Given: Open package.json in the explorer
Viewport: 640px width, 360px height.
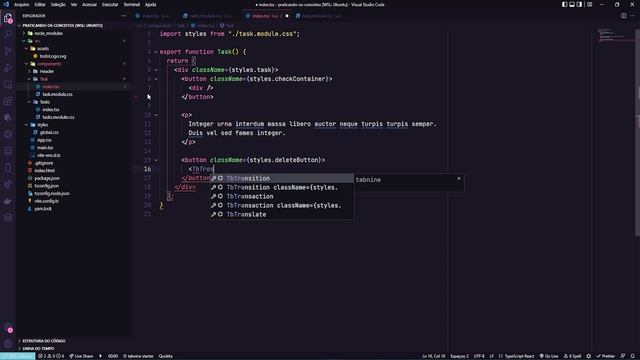Looking at the screenshot, I should pyautogui.click(x=47, y=178).
